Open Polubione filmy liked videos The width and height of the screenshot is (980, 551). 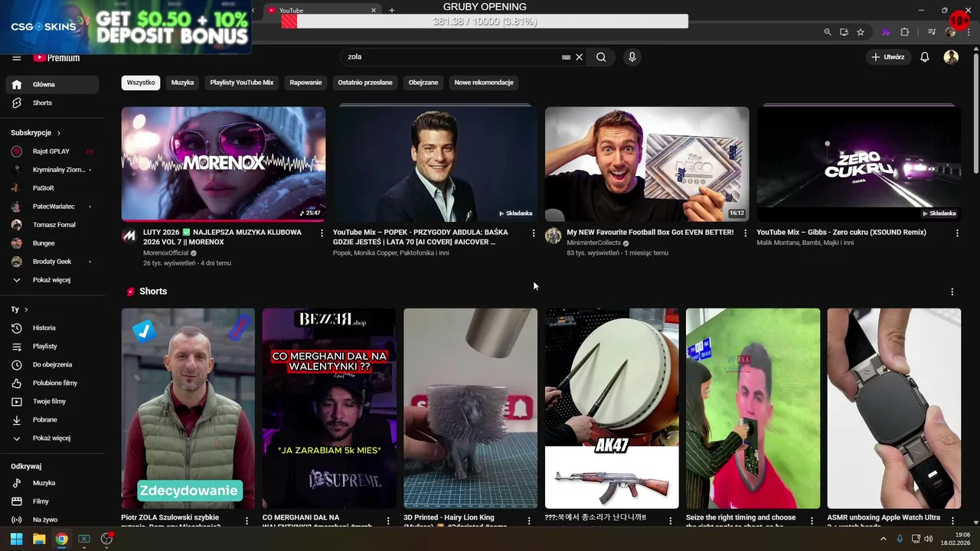pos(52,383)
